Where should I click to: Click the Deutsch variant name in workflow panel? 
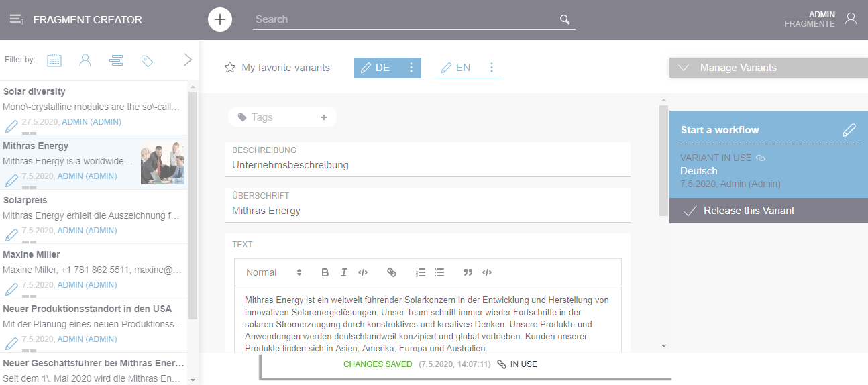699,171
